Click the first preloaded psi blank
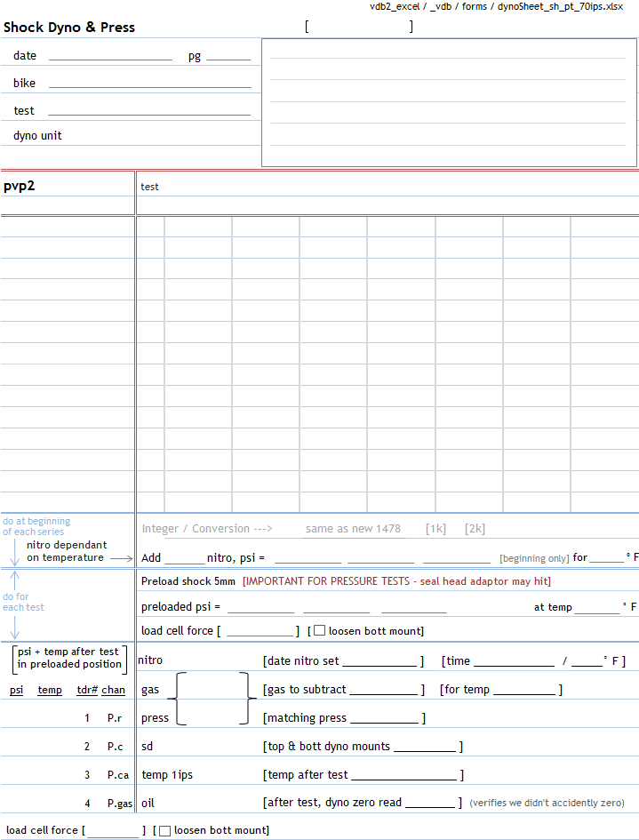 point(260,608)
